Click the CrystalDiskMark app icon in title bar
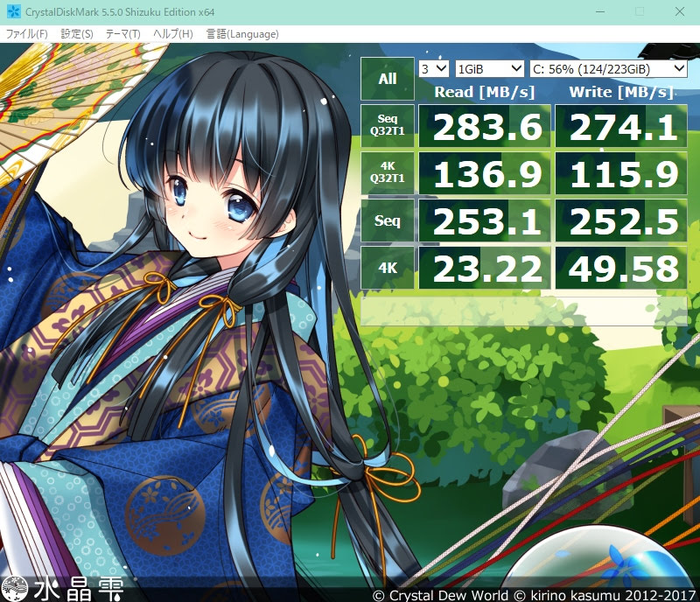Image resolution: width=700 pixels, height=602 pixels. tap(10, 12)
